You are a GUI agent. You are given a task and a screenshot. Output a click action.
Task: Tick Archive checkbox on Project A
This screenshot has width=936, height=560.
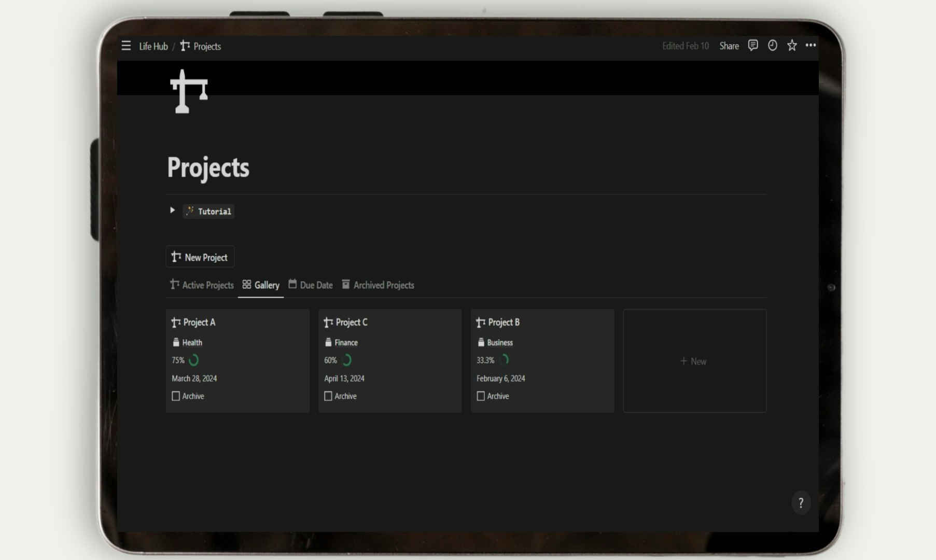(x=176, y=396)
